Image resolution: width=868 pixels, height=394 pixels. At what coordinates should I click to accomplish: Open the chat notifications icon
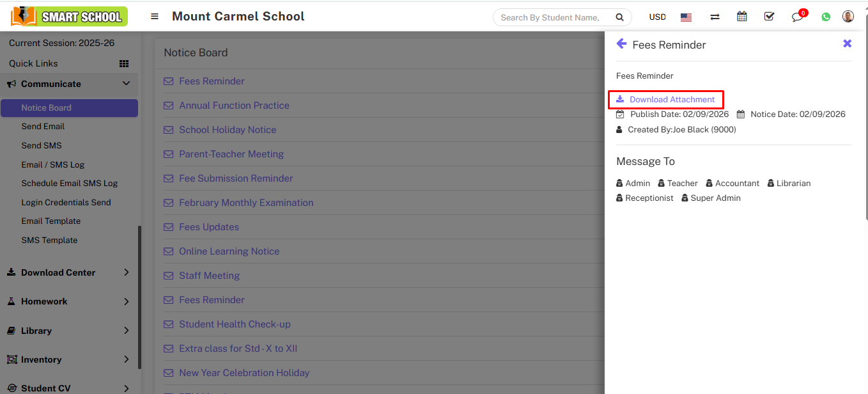pos(797,17)
